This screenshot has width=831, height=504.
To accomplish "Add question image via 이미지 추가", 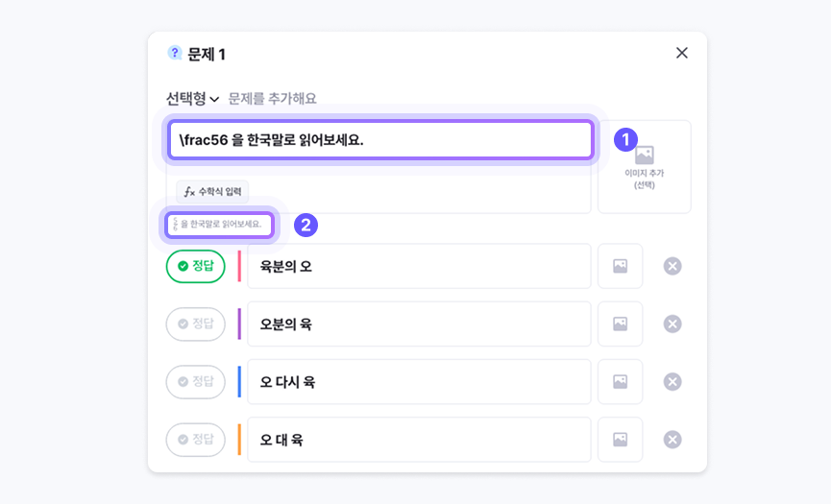I will pyautogui.click(x=644, y=165).
